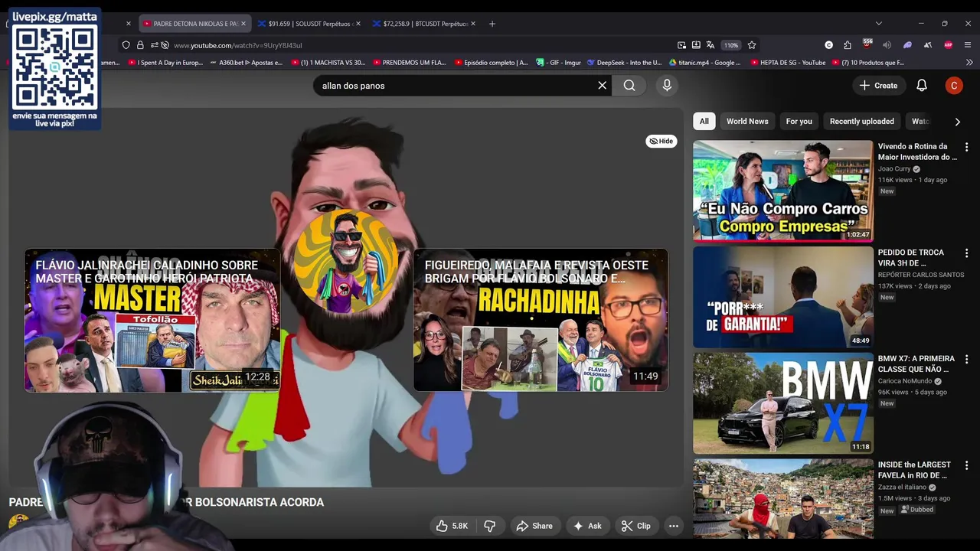This screenshot has height=551, width=980.
Task: Open 'Eu Não Compro Carros' thumbnail
Action: (x=782, y=191)
